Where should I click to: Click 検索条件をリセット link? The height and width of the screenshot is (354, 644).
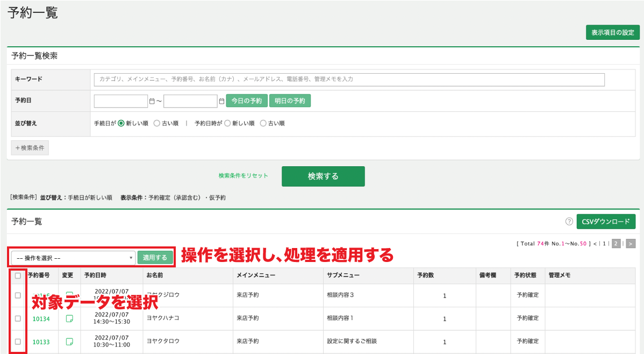point(243,175)
